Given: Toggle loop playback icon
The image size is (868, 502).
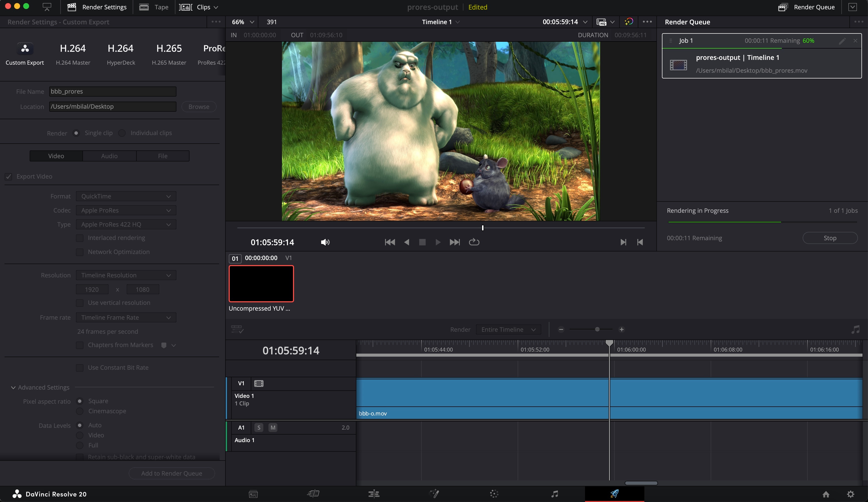Looking at the screenshot, I should pos(474,242).
